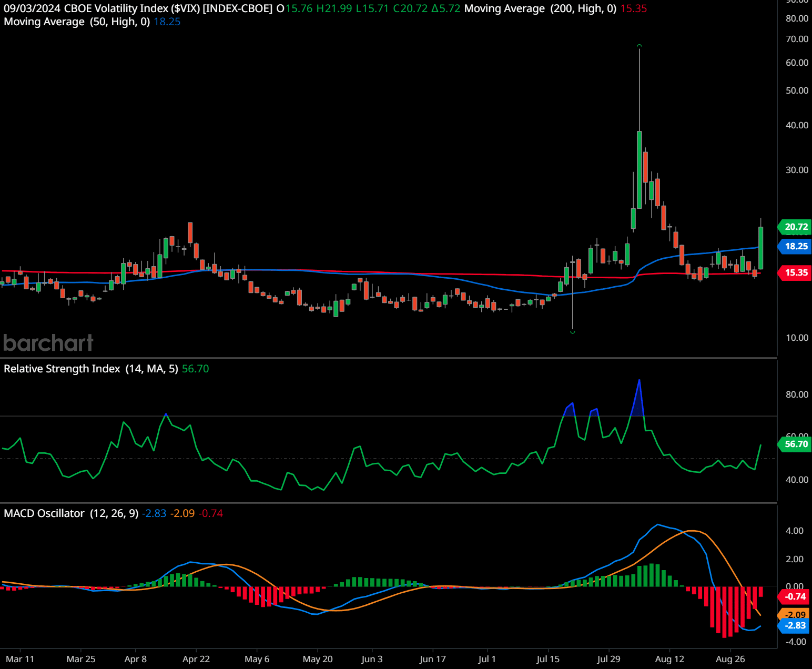Click the early August spike high marker
This screenshot has height=669, width=812.
click(640, 46)
